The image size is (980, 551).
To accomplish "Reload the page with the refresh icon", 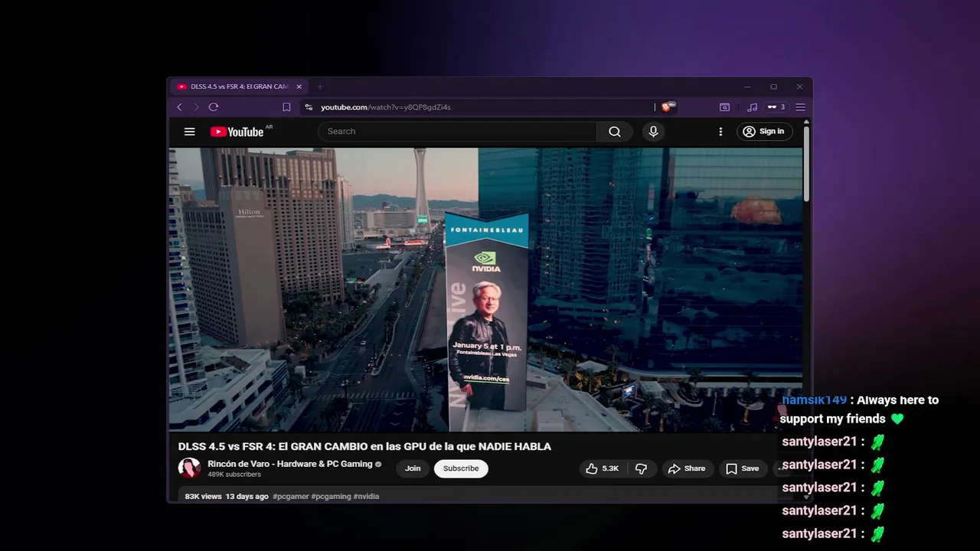I will [x=214, y=107].
